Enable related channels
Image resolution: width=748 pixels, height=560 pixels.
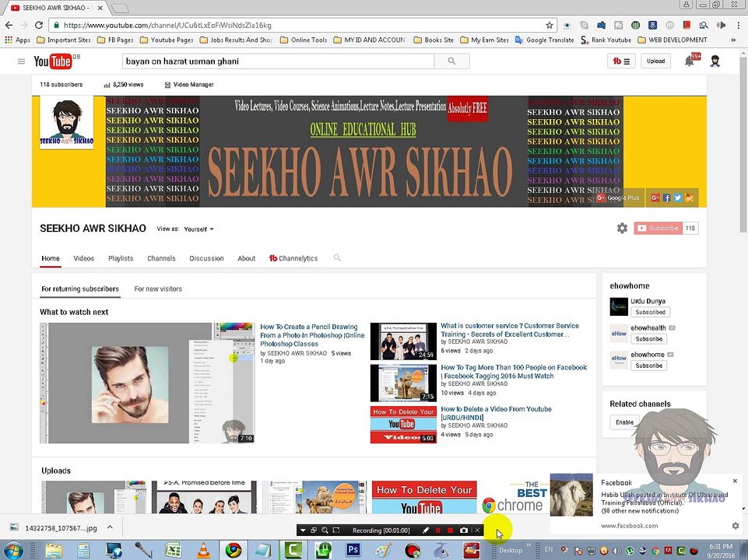click(624, 422)
